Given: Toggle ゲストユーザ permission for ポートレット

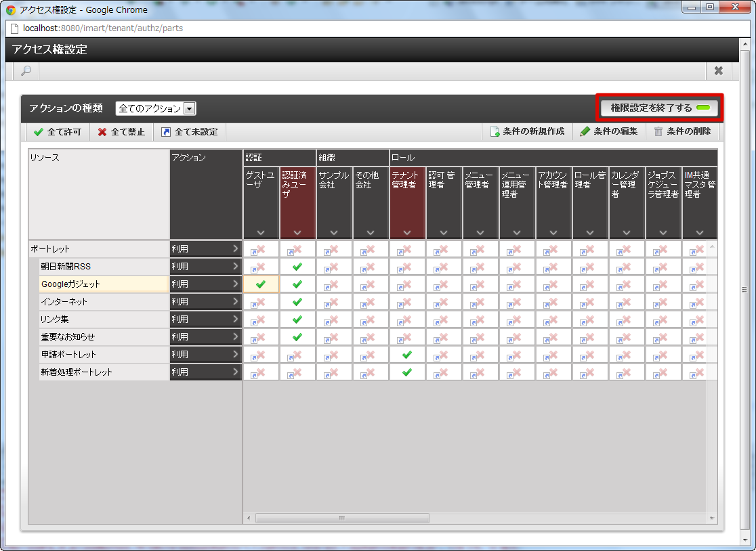Looking at the screenshot, I should (x=261, y=249).
